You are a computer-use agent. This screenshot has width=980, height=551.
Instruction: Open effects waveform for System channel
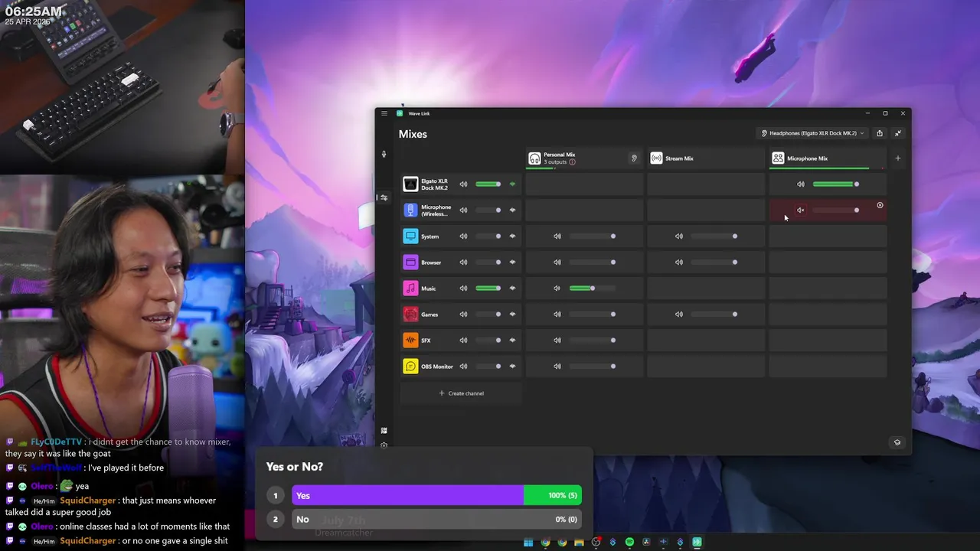pos(513,236)
